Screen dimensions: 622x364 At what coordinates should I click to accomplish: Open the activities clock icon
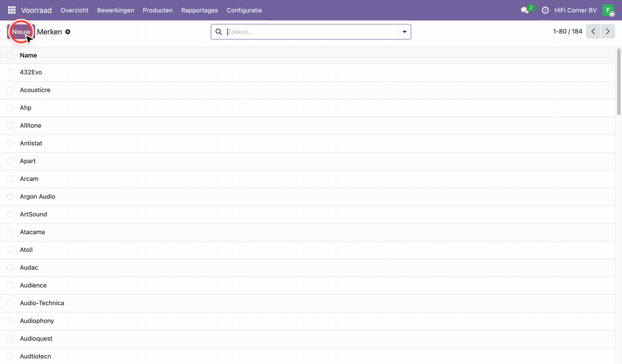coord(545,10)
